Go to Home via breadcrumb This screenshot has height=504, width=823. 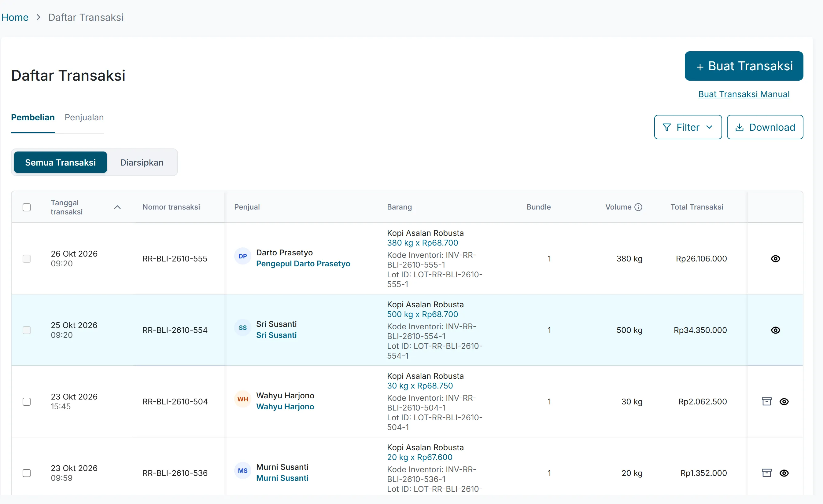coord(15,17)
